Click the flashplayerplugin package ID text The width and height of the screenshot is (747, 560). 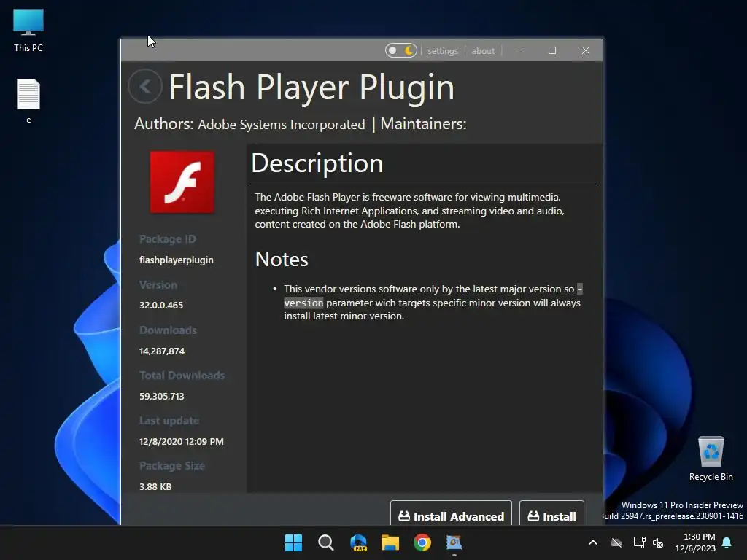point(177,260)
